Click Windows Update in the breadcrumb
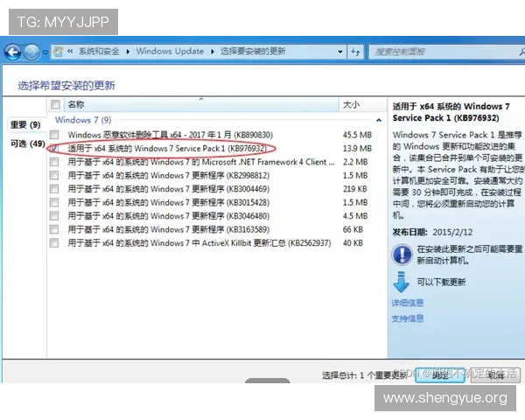 tap(170, 52)
